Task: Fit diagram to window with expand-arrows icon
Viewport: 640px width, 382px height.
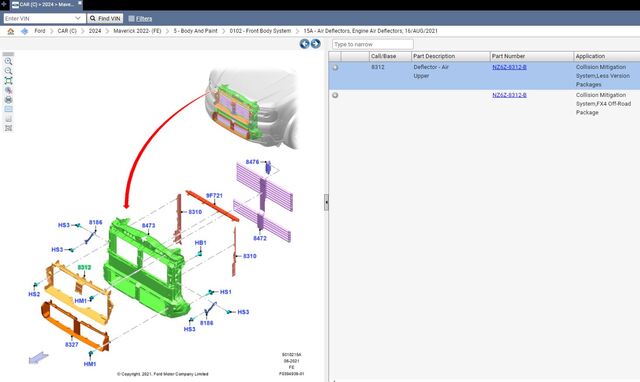Action: [x=8, y=80]
